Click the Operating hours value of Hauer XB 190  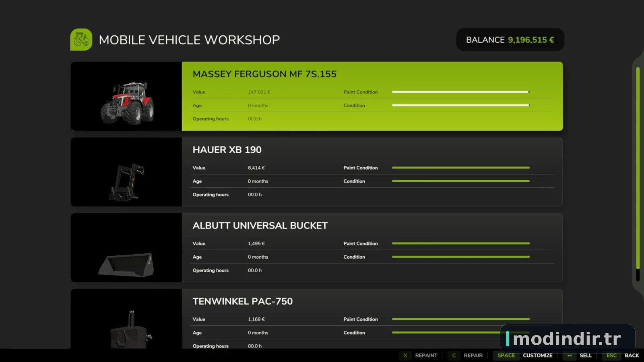point(255,194)
